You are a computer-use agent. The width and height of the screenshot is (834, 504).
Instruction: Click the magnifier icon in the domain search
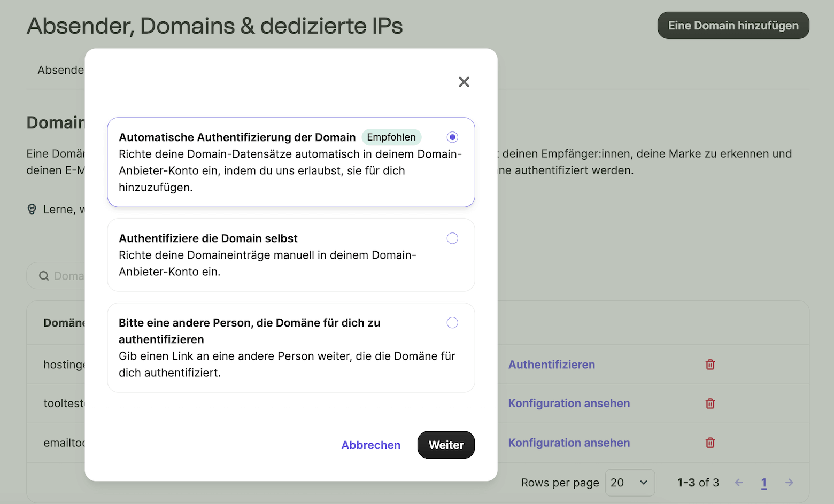click(x=44, y=275)
